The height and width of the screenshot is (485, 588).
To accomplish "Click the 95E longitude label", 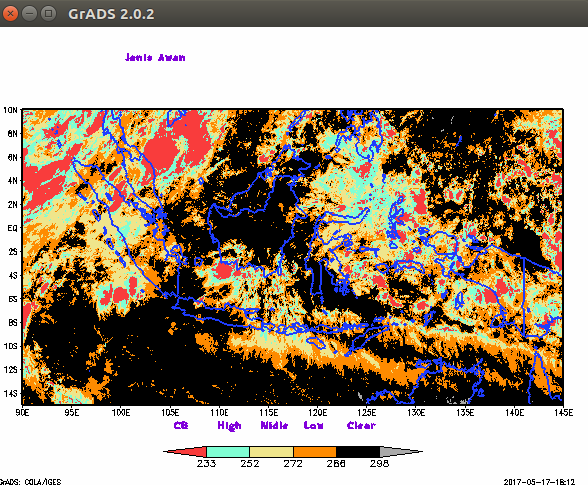I will (72, 413).
